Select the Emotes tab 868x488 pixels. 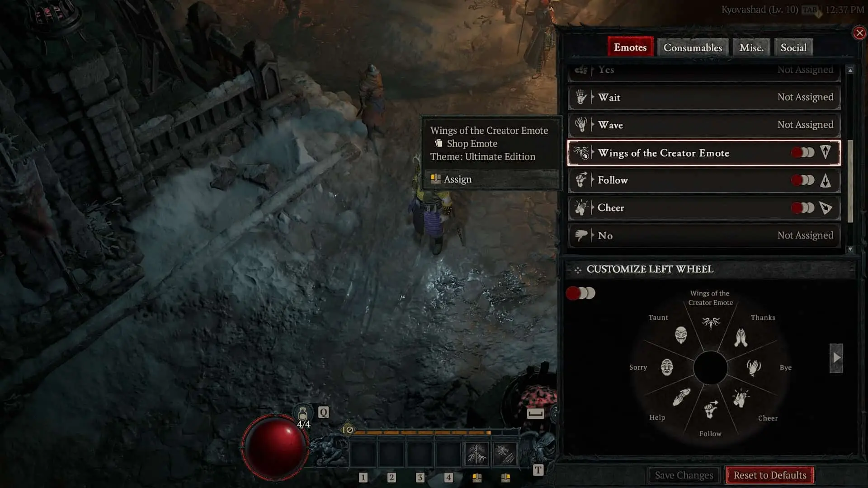click(x=630, y=47)
